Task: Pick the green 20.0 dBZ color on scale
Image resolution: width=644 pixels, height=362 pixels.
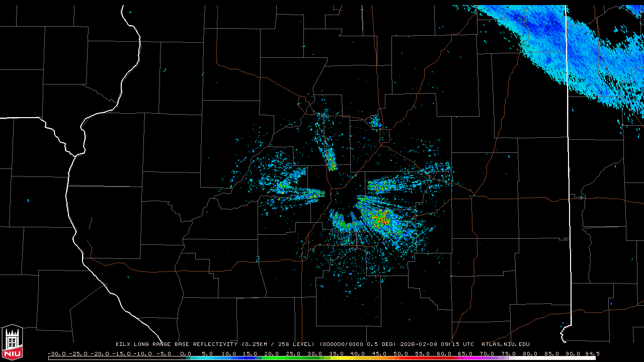Action: point(272,358)
